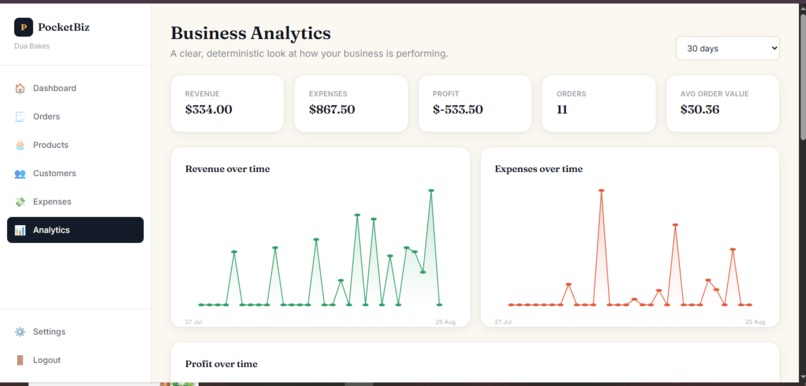Click the Settings gear icon
The width and height of the screenshot is (806, 386).
click(x=20, y=332)
